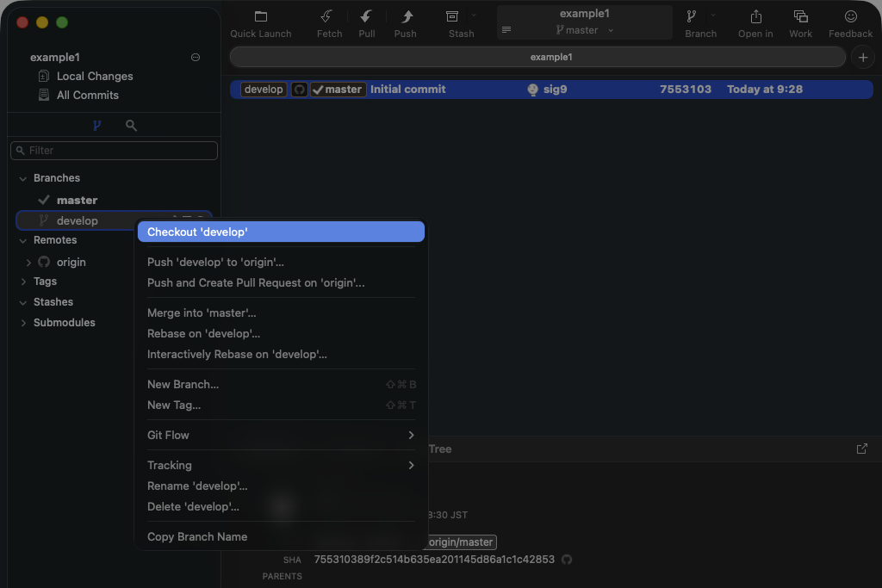Open the master branch selector dropdown
This screenshot has height=588, width=882.
(585, 30)
